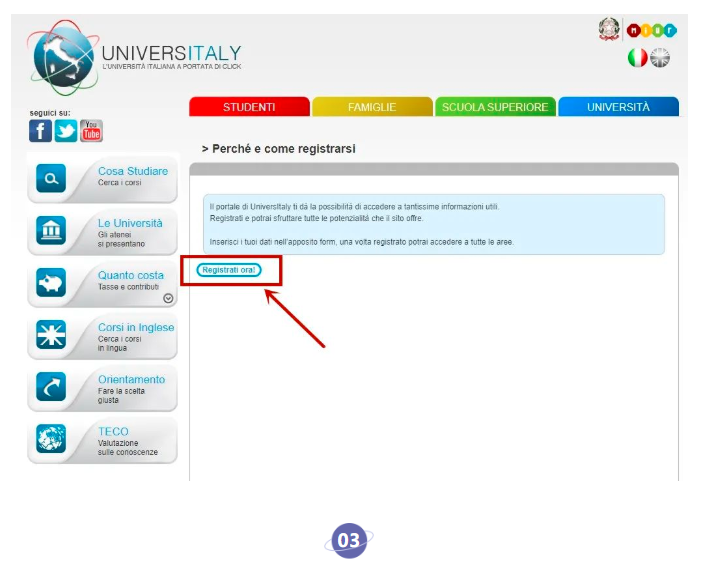Open Orientamento link
The width and height of the screenshot is (719, 566).
coord(132,379)
